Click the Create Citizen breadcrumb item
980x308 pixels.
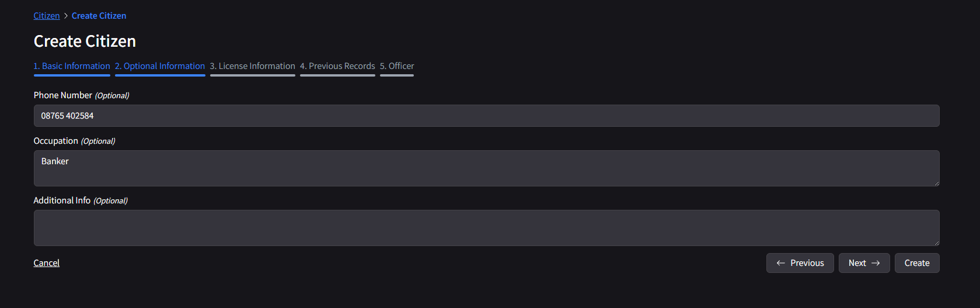tap(99, 16)
